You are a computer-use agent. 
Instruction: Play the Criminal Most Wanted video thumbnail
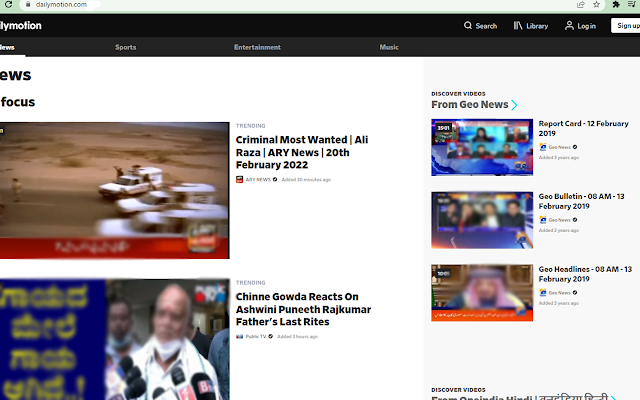point(115,190)
